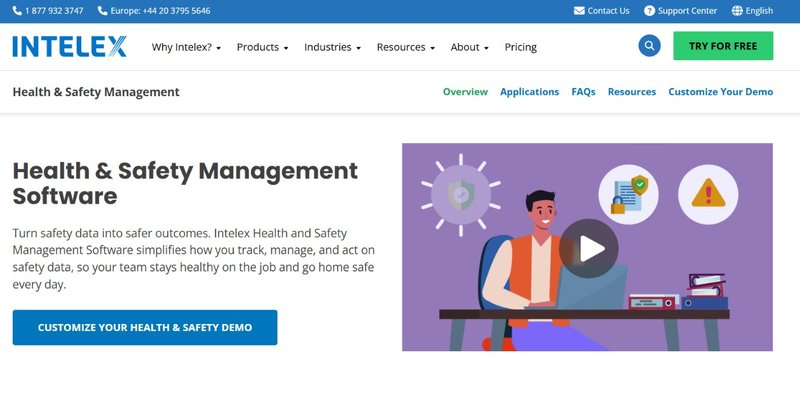Expand the About menu
This screenshot has width=800, height=405.
(x=469, y=47)
